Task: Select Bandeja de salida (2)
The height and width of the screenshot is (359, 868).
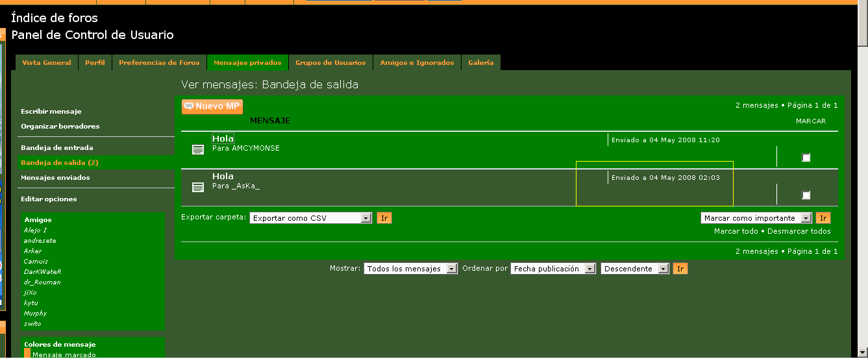Action: coord(60,163)
